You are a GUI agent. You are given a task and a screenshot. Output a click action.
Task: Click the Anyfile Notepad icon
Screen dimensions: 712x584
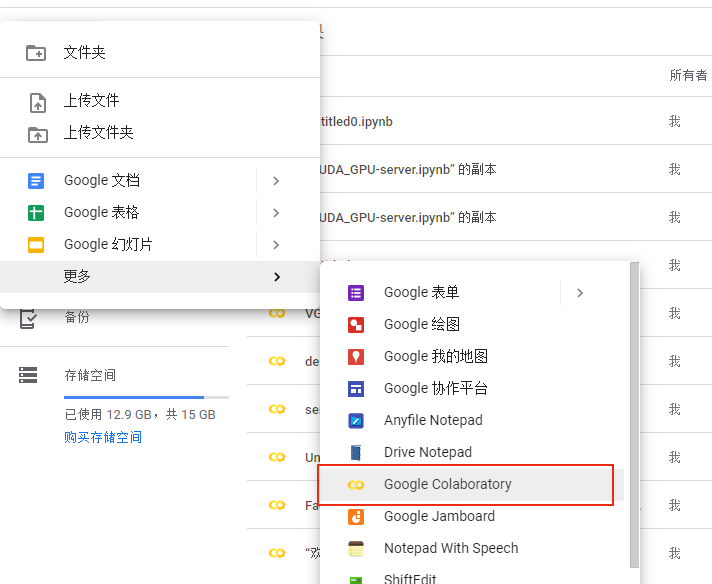point(356,421)
